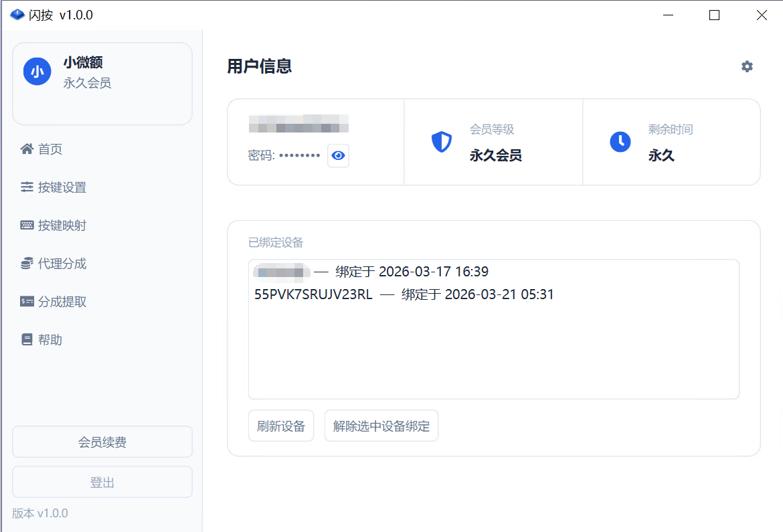783x532 pixels.
Task: Click the 闪按 app logo in the titlebar
Action: point(17,13)
